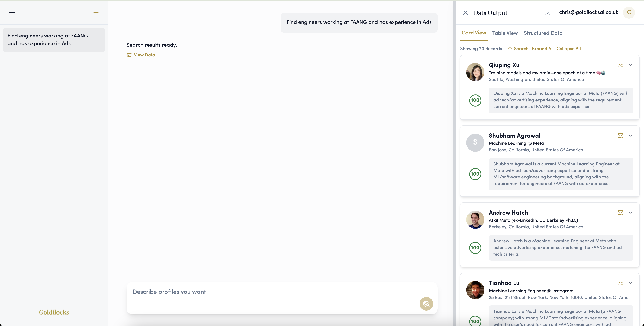Switch to the Structured Data tab
Screen dimensions: 644x326
543,33
